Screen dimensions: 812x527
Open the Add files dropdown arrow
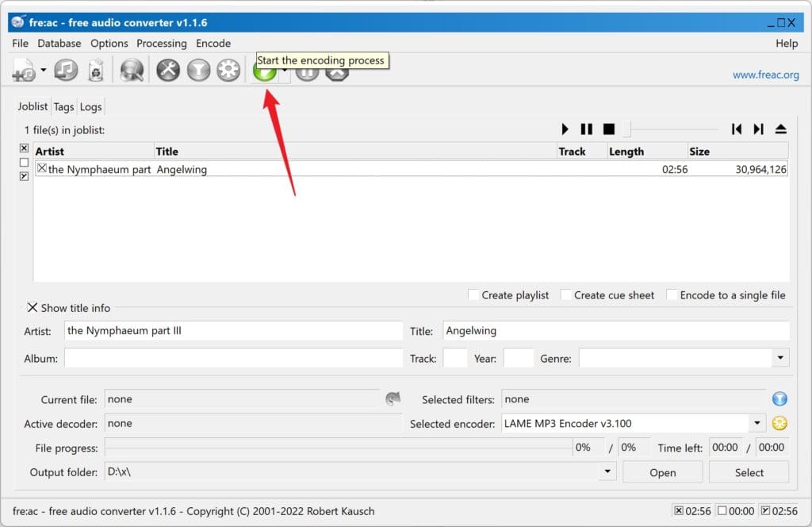pos(43,70)
